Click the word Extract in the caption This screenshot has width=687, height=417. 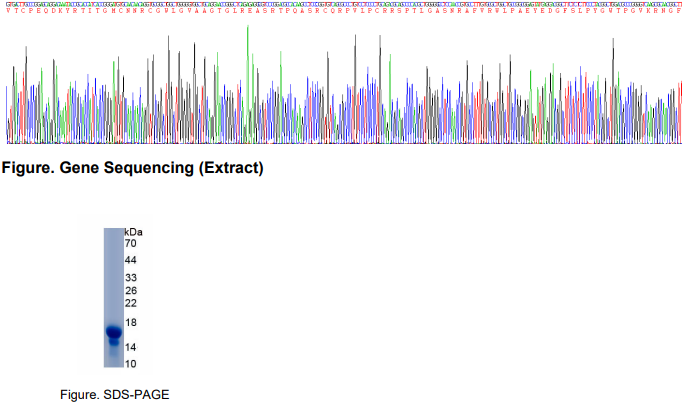(233, 168)
